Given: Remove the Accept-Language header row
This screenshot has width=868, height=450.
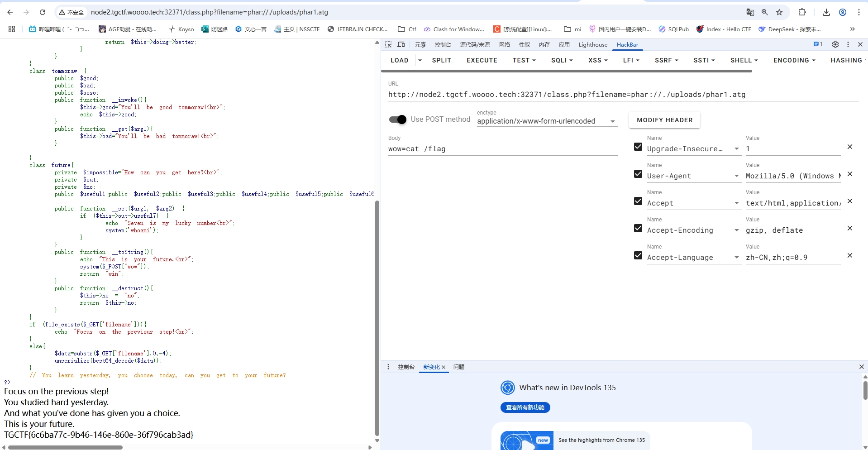Looking at the screenshot, I should [x=850, y=255].
